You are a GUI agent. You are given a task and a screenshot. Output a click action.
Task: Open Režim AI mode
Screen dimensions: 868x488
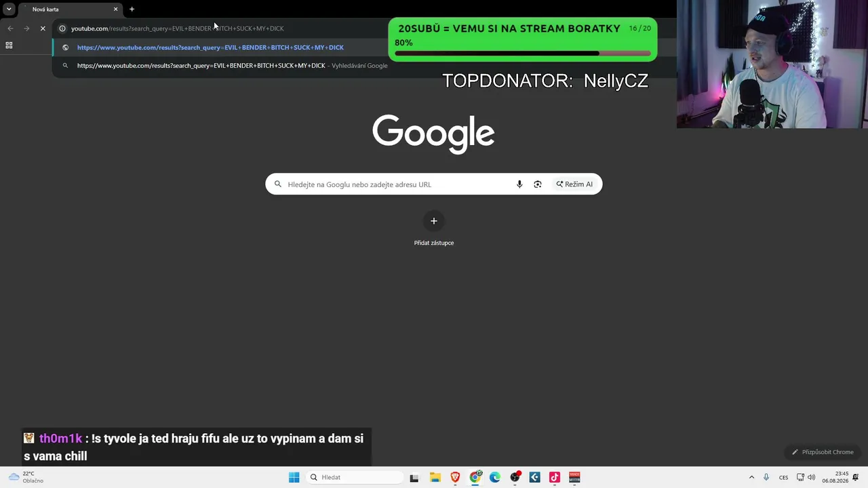(575, 184)
